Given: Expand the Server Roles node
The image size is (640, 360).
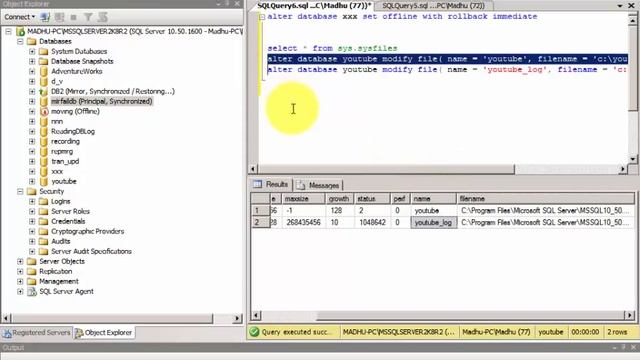Looking at the screenshot, I should (x=32, y=211).
